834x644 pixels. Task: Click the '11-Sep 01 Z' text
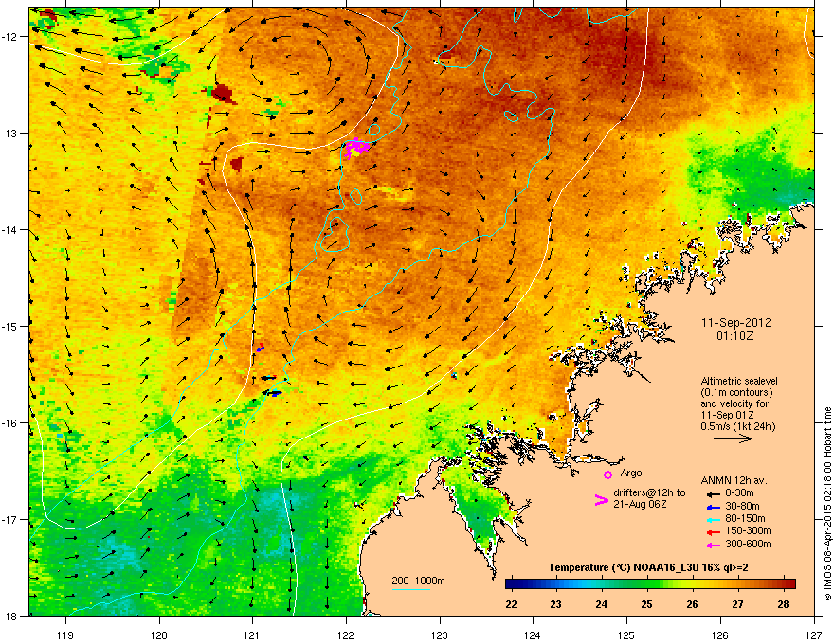(727, 415)
